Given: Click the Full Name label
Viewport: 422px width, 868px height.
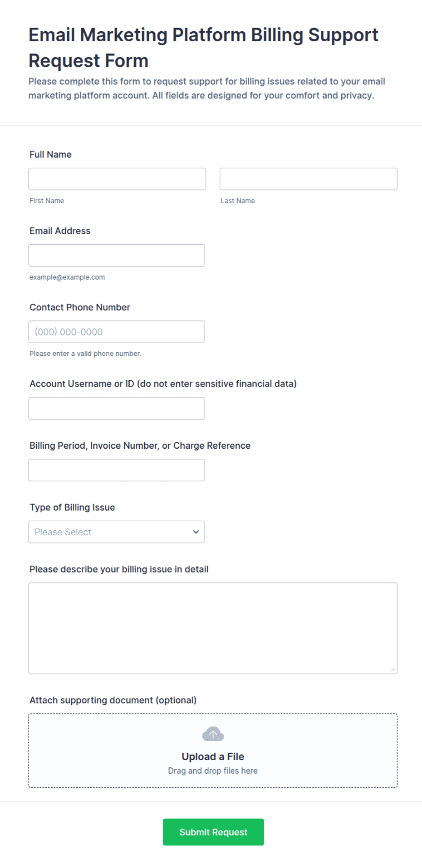Looking at the screenshot, I should [50, 155].
